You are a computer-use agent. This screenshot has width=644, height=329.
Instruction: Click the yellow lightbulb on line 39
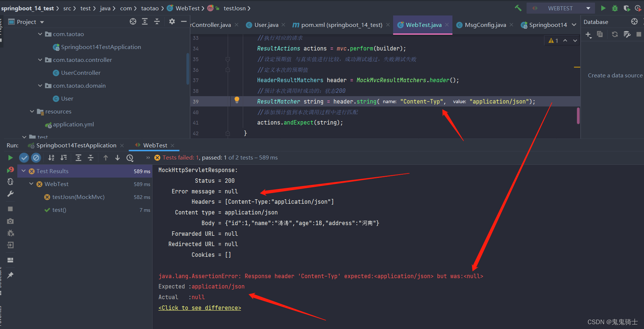click(x=237, y=100)
